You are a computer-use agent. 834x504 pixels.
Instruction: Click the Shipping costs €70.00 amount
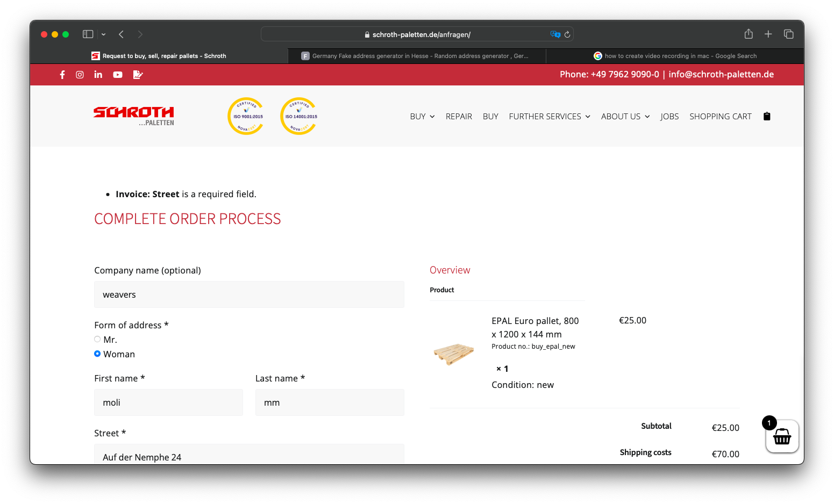coord(725,454)
